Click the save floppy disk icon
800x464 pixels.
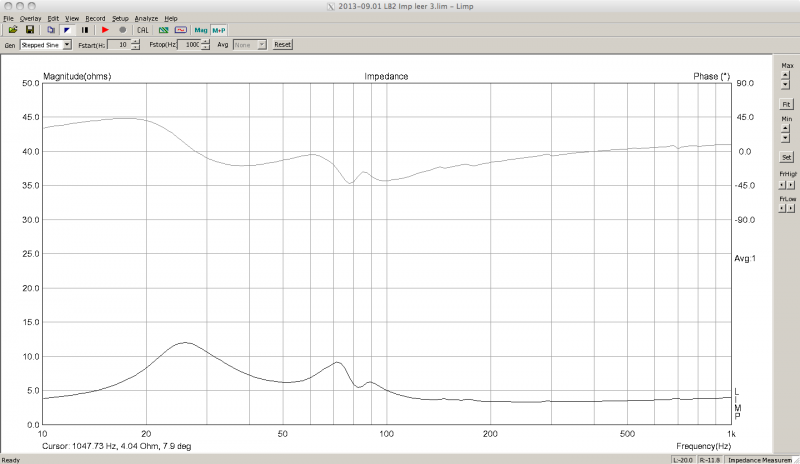(x=30, y=30)
